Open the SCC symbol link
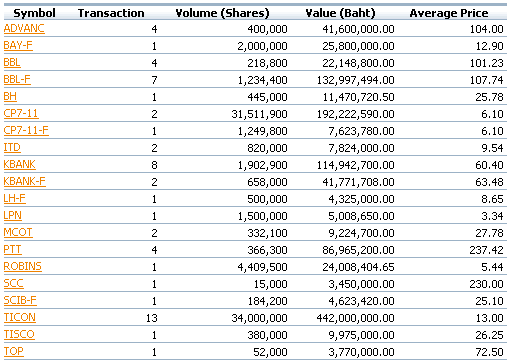Image resolution: width=507 pixels, height=363 pixels. click(14, 284)
